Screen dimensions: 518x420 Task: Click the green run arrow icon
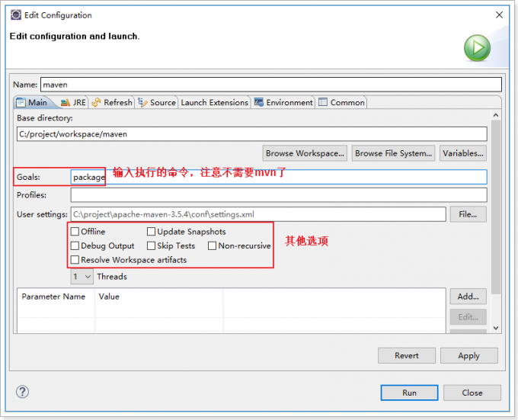point(477,48)
